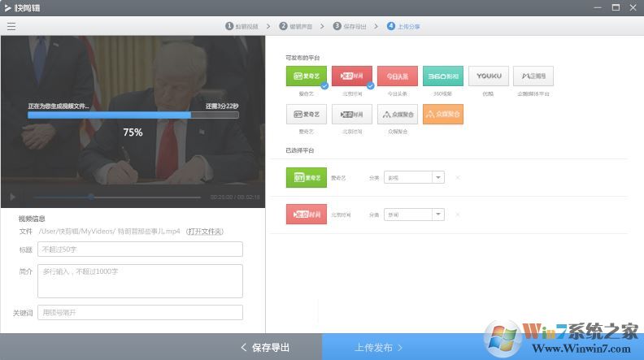The image size is (644, 360).
Task: Go to step 1 edit video tab
Action: point(242,26)
